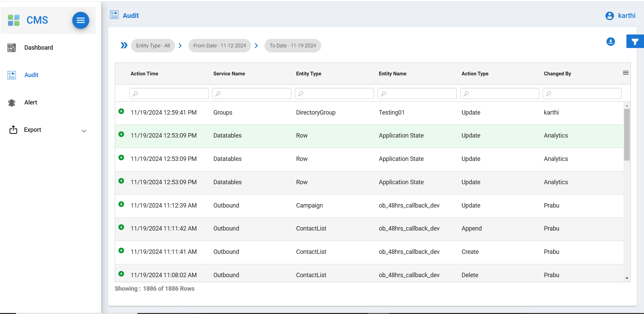Expand the Export menu chevron
Viewport: 644px width, 314px height.
(84, 131)
